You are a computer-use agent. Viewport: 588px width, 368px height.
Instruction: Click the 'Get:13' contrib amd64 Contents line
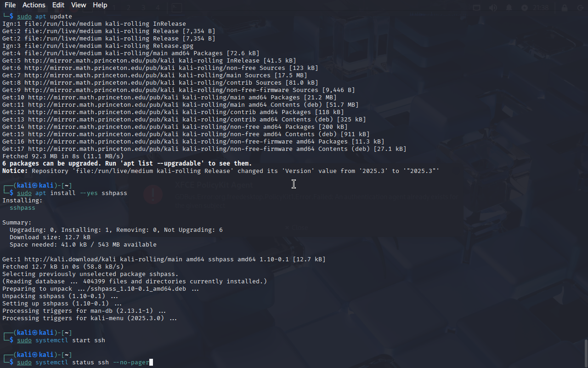tap(184, 120)
